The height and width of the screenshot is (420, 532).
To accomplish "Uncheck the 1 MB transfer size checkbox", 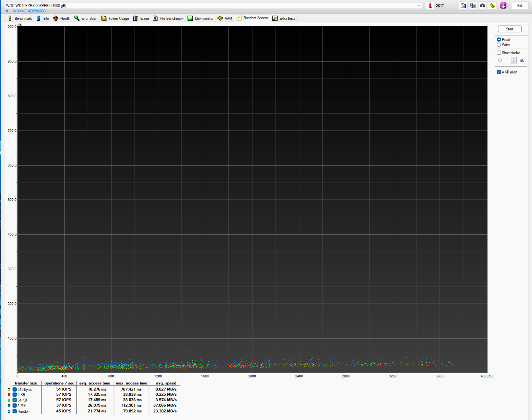I will coord(15,405).
